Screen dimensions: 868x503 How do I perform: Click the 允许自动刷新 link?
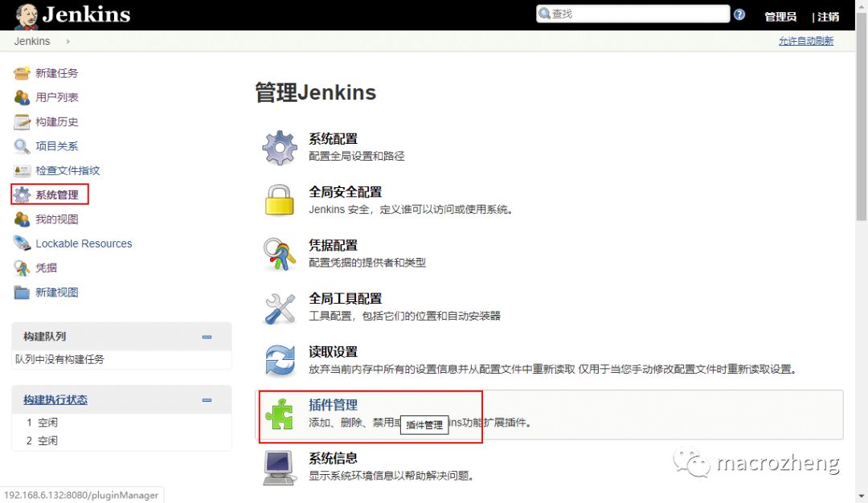805,41
